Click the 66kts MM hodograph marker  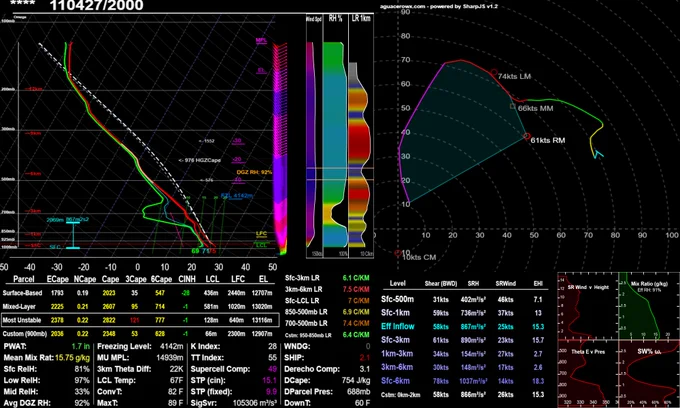(x=513, y=106)
